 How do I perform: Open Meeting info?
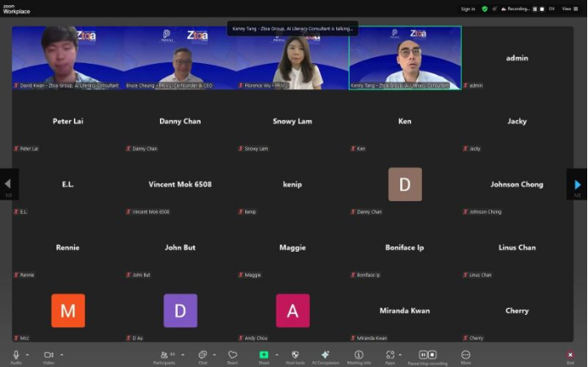[x=359, y=355]
